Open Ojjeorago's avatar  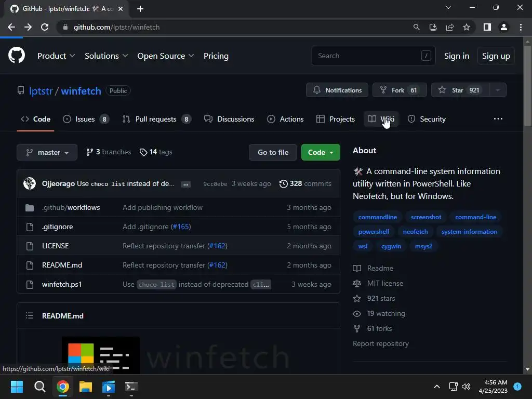pos(30,183)
